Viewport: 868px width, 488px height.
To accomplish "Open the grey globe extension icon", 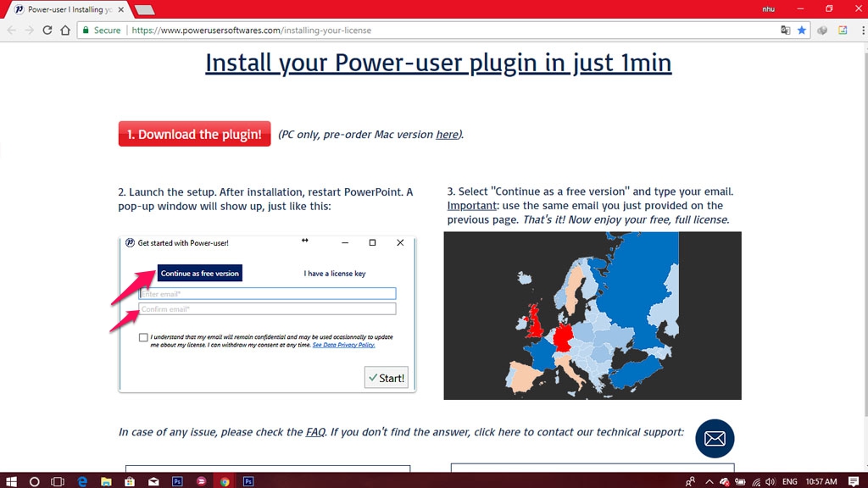I will coord(822,30).
